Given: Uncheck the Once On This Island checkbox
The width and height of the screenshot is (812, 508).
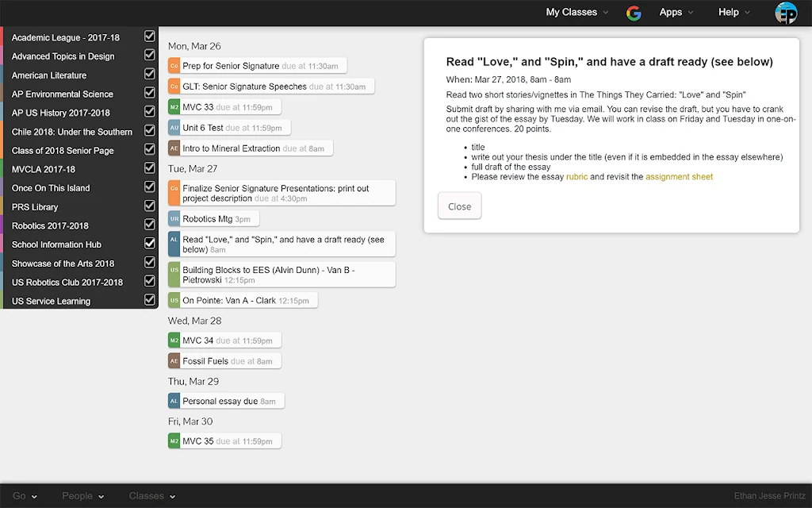Looking at the screenshot, I should point(150,187).
